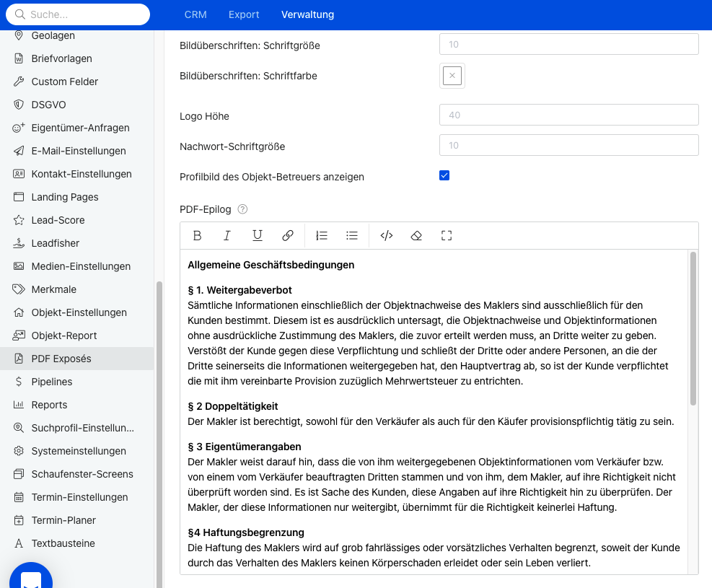
Task: Click the Suchprofil-Einstellungen search icon
Action: click(19, 428)
